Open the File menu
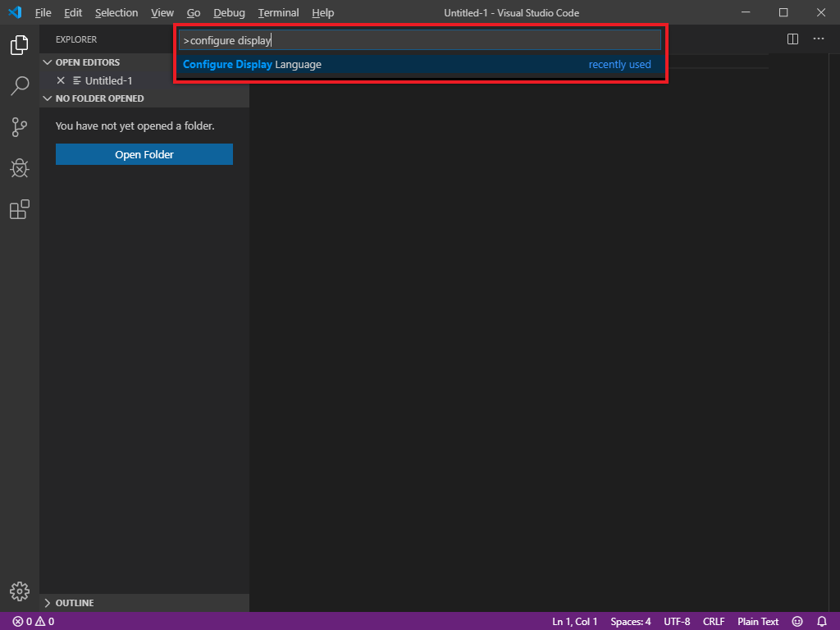The image size is (840, 630). coord(43,12)
